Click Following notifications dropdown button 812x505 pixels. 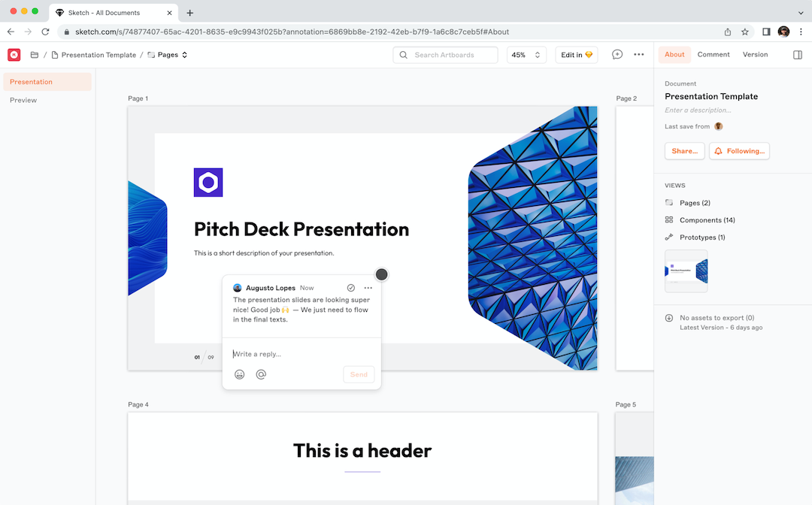738,151
